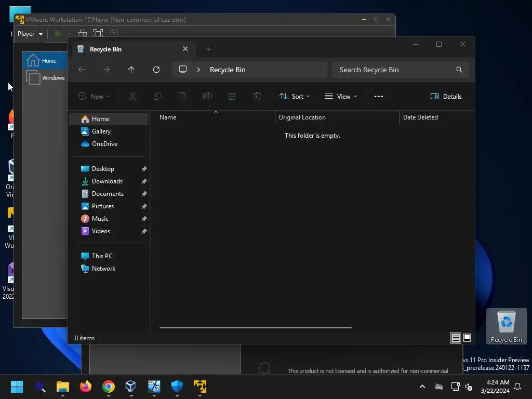Viewport: 532px width, 399px height.
Task: Show hidden system tray icons
Action: click(422, 387)
